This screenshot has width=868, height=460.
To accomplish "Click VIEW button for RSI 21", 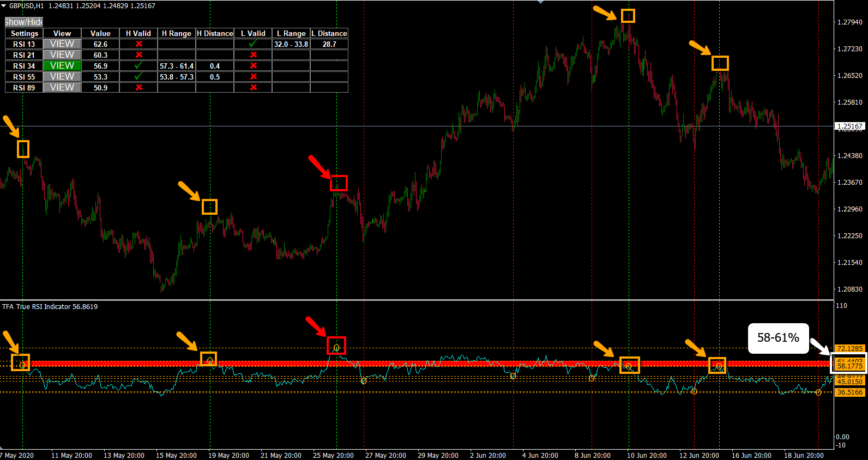I will click(x=62, y=55).
